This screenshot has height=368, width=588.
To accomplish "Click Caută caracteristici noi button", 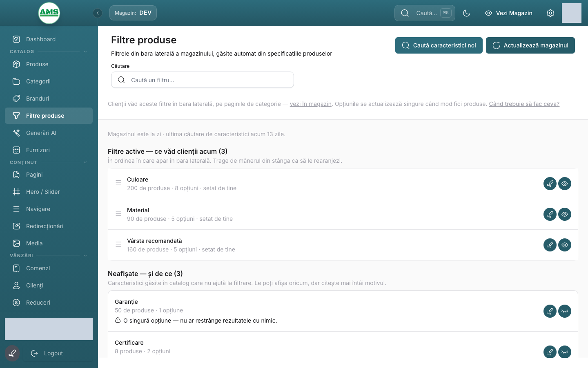I will [x=439, y=45].
